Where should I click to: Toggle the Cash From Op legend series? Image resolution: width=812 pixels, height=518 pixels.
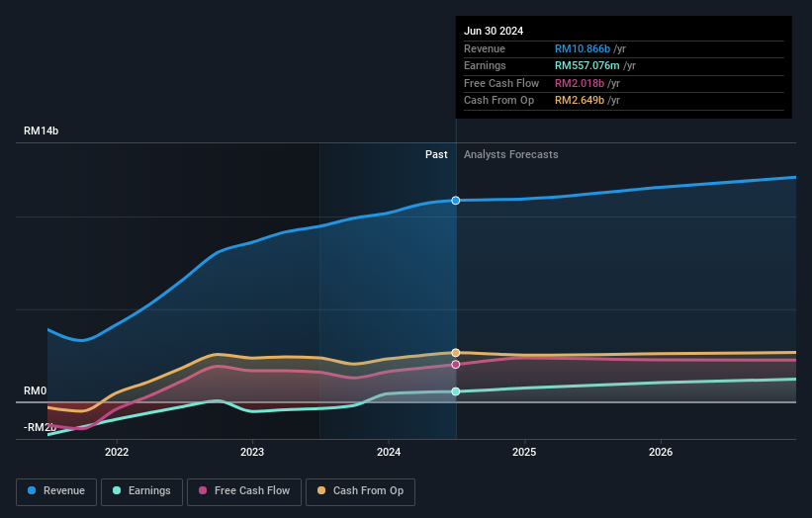[x=360, y=491]
